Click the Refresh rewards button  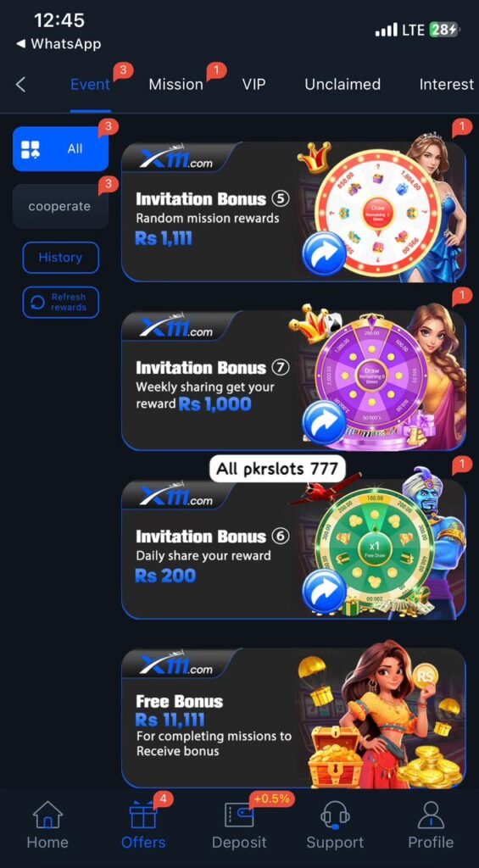[60, 303]
